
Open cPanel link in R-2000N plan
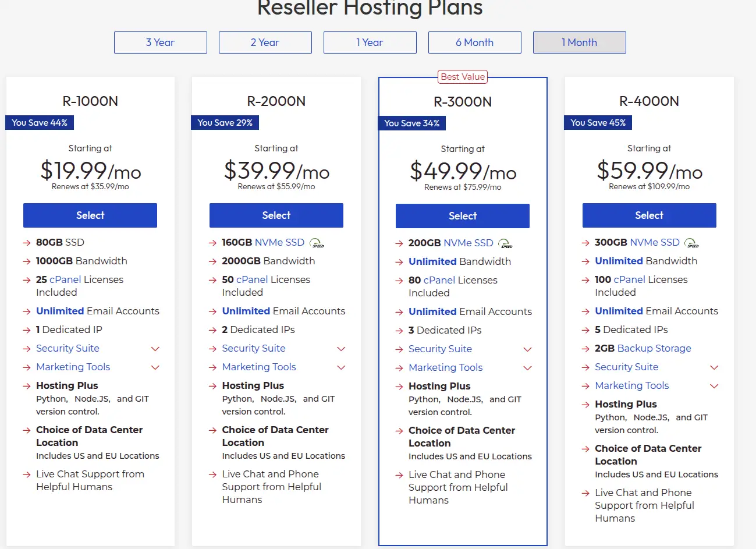(x=252, y=279)
